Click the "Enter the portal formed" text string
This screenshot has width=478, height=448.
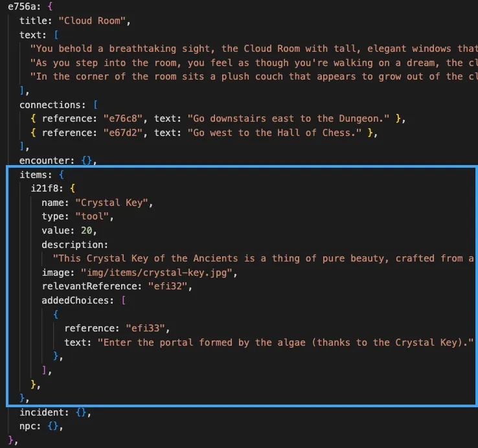(x=285, y=342)
